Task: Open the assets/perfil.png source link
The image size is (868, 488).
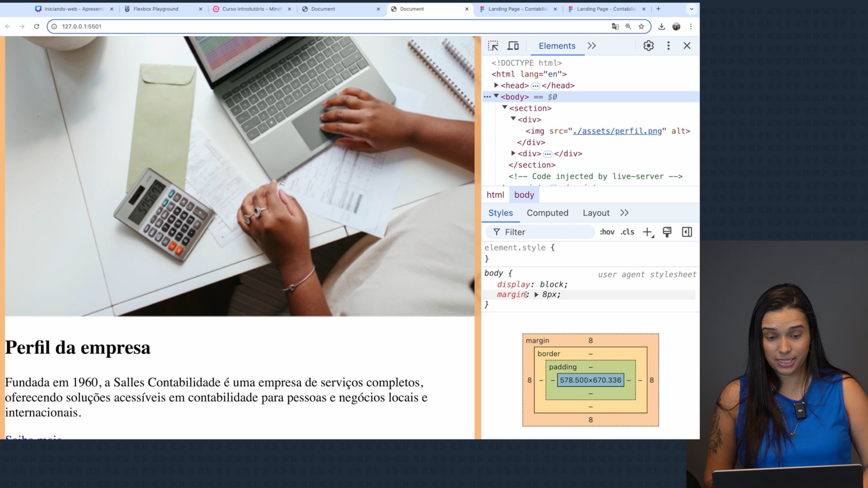Action: pyautogui.click(x=617, y=131)
